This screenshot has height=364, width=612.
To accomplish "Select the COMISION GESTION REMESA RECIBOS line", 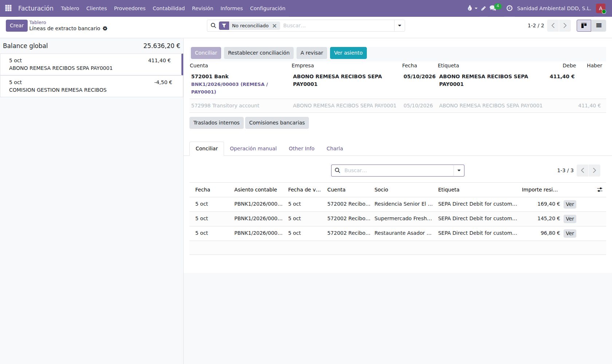I will tap(91, 86).
